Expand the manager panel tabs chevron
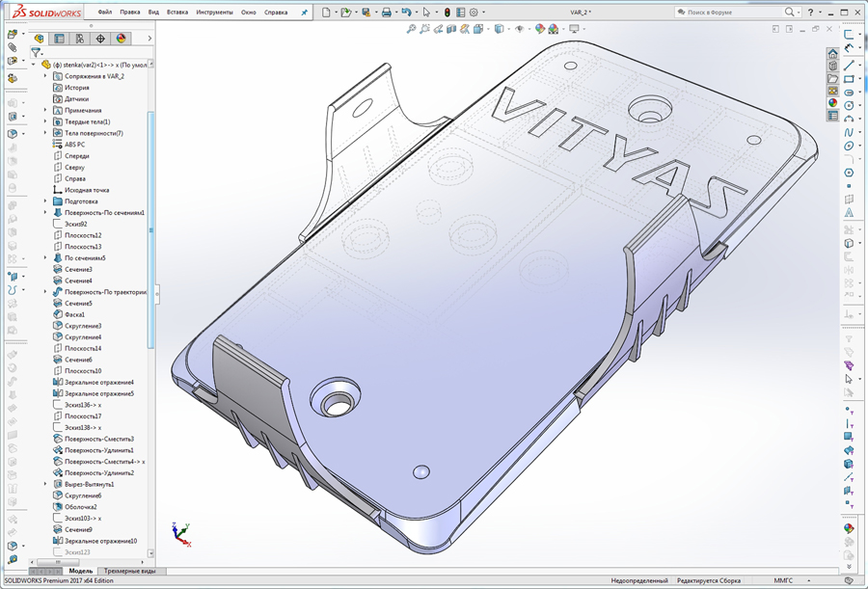Image resolution: width=868 pixels, height=589 pixels. [149, 39]
